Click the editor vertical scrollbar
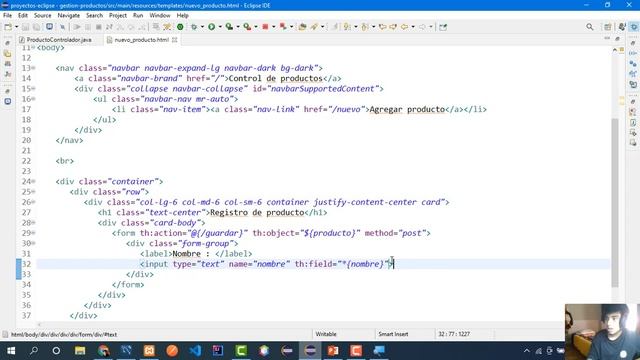Viewport: 640px width, 360px height. pos(615,202)
